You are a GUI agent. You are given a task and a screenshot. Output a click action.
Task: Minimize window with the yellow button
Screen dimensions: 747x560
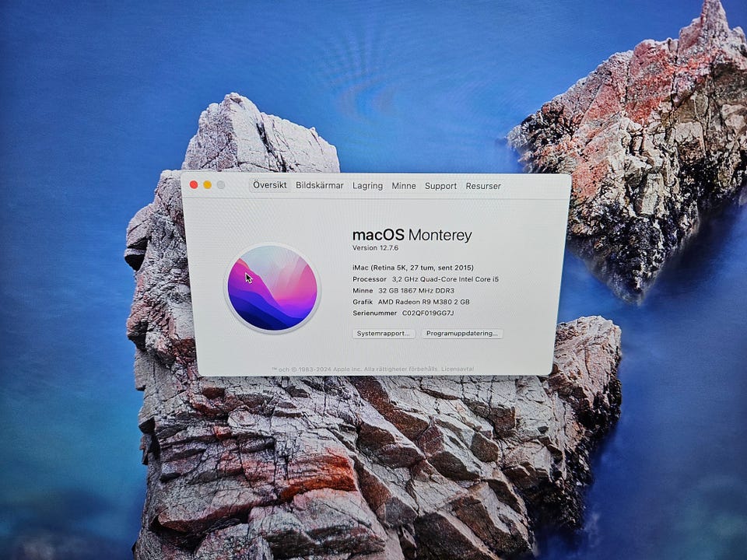coord(207,185)
